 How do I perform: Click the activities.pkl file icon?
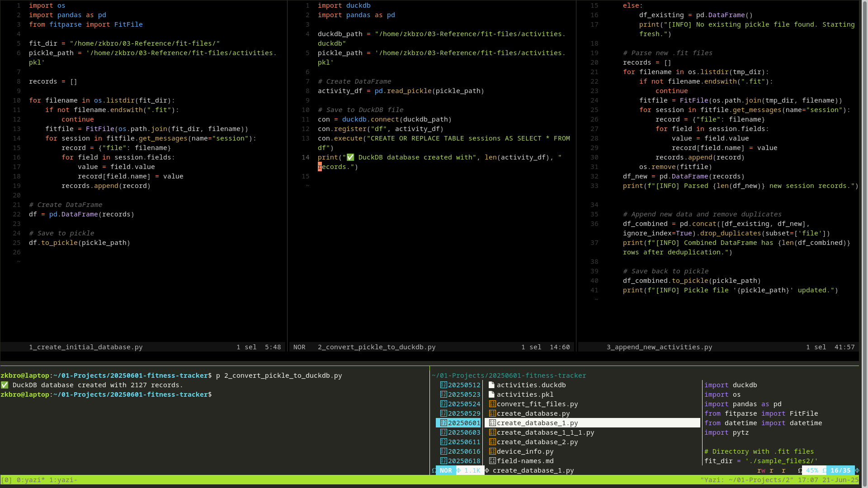pos(491,394)
